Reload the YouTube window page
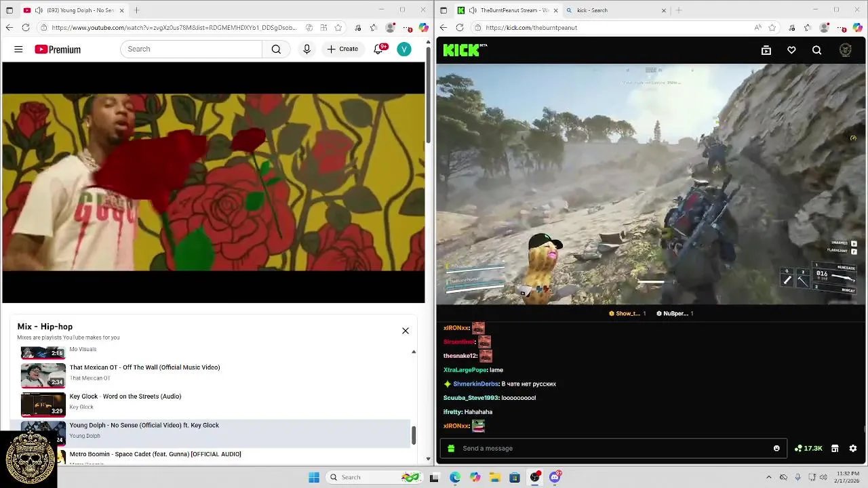Image resolution: width=868 pixels, height=488 pixels. [x=26, y=27]
